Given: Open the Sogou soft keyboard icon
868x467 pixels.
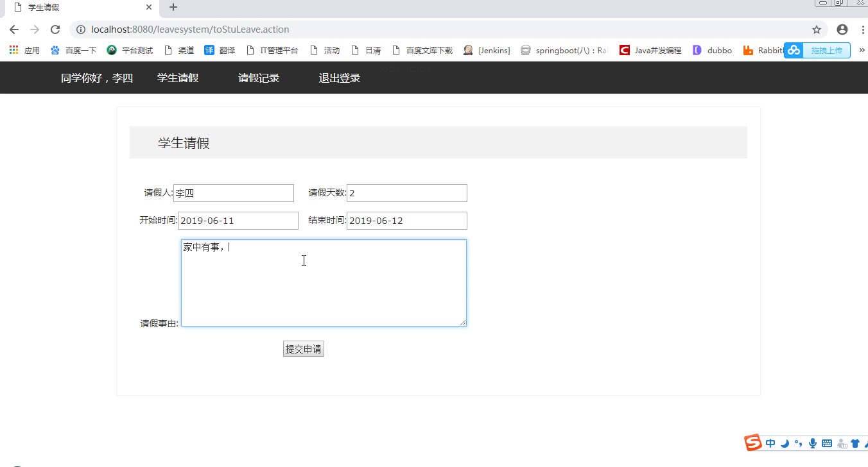Looking at the screenshot, I should pos(827,443).
